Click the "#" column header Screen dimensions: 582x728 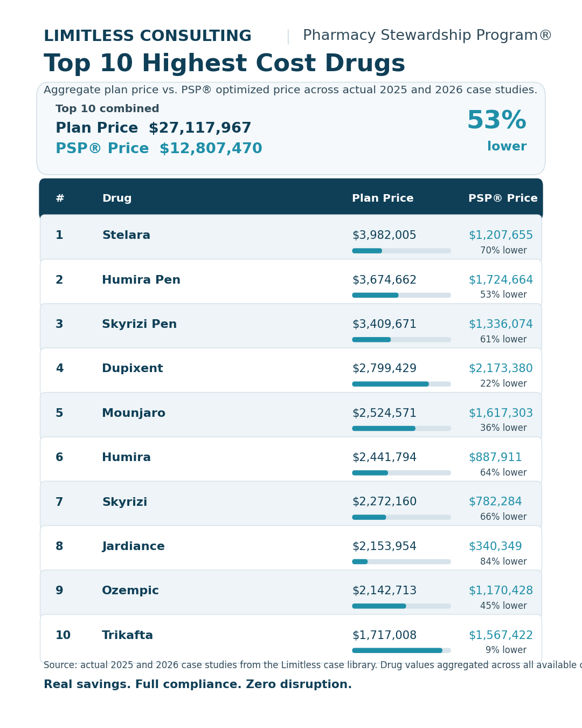(60, 198)
